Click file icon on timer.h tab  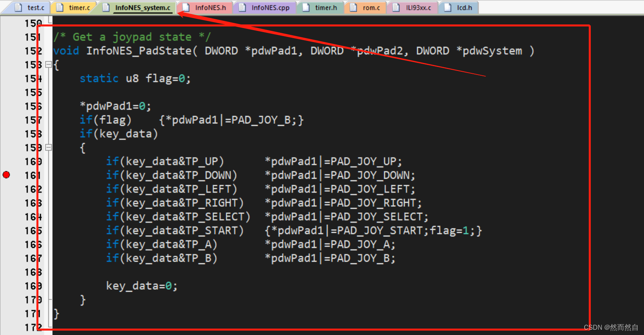click(x=306, y=8)
